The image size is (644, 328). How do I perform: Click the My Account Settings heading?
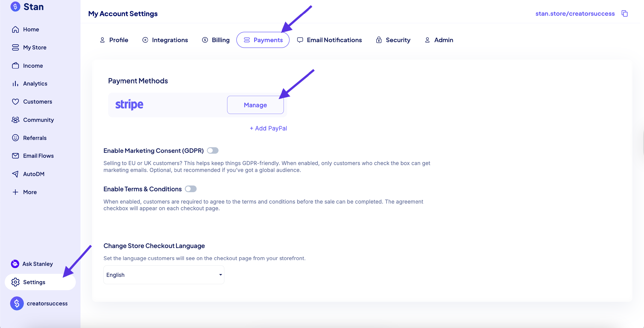click(123, 14)
